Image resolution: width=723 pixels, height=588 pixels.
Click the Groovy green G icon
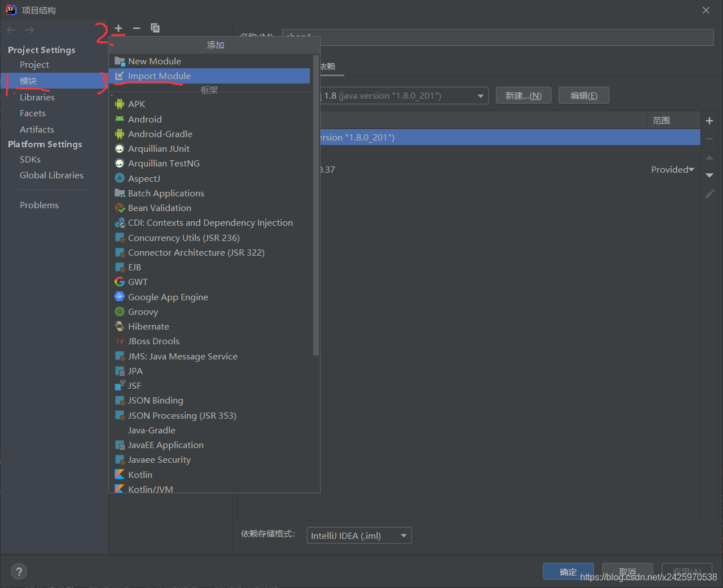coord(120,311)
